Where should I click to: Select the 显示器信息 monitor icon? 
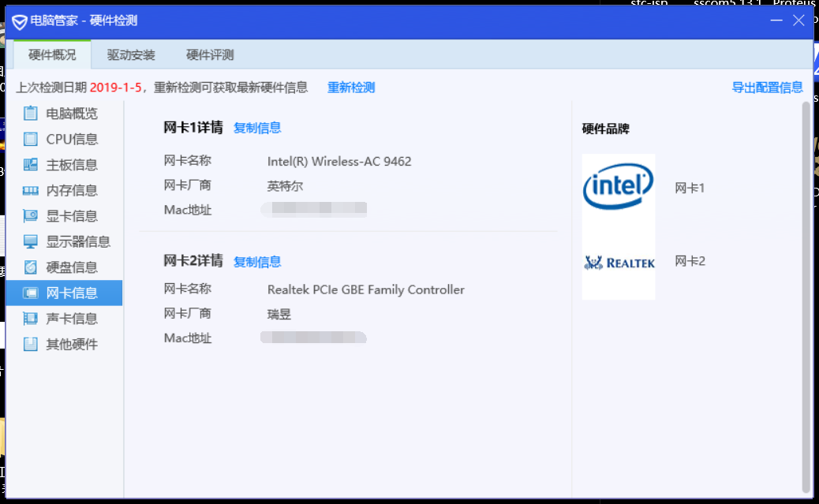[30, 241]
